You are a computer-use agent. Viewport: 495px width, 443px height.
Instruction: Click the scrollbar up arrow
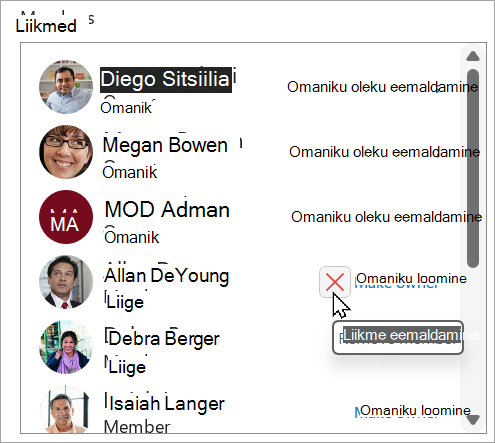pos(473,56)
